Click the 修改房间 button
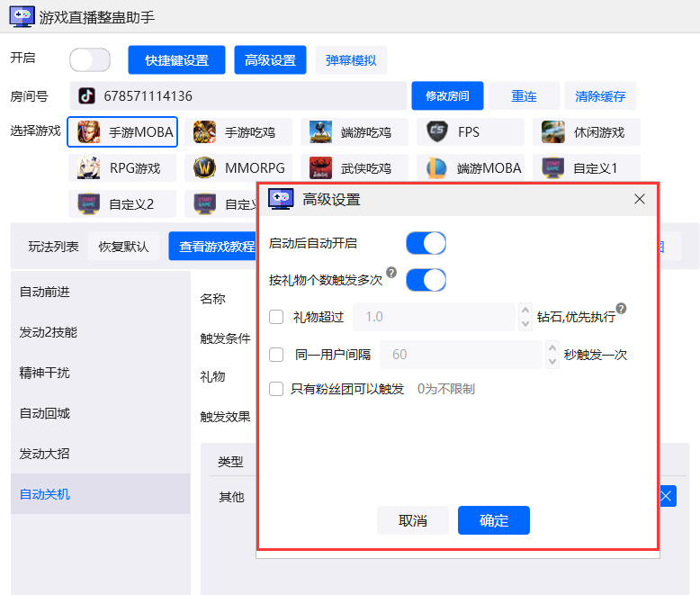 (x=447, y=95)
